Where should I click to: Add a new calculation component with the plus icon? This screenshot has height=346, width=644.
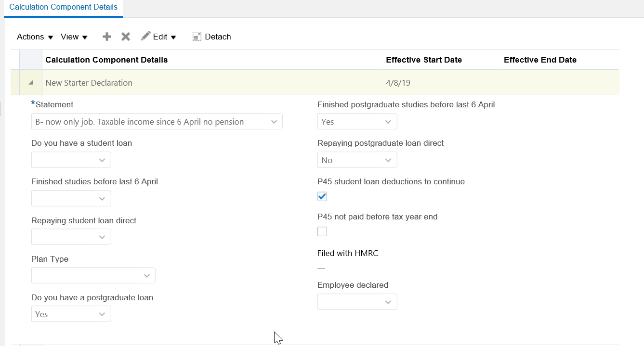point(106,36)
